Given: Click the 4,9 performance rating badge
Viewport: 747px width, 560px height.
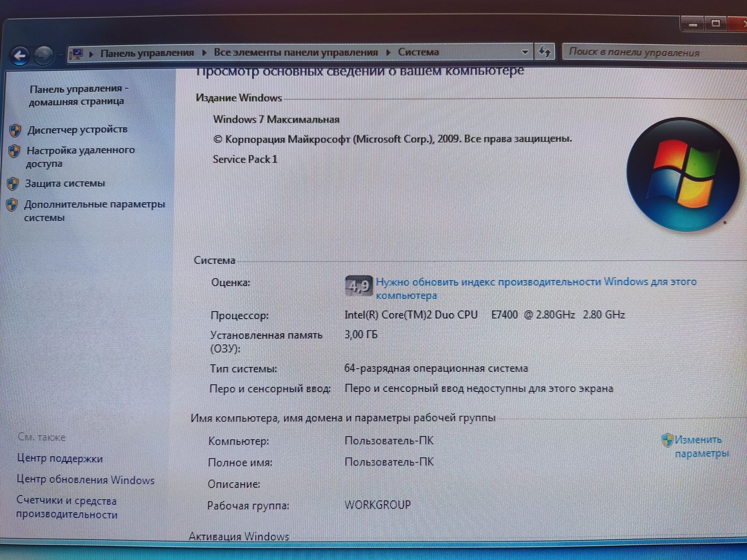Looking at the screenshot, I should point(359,286).
